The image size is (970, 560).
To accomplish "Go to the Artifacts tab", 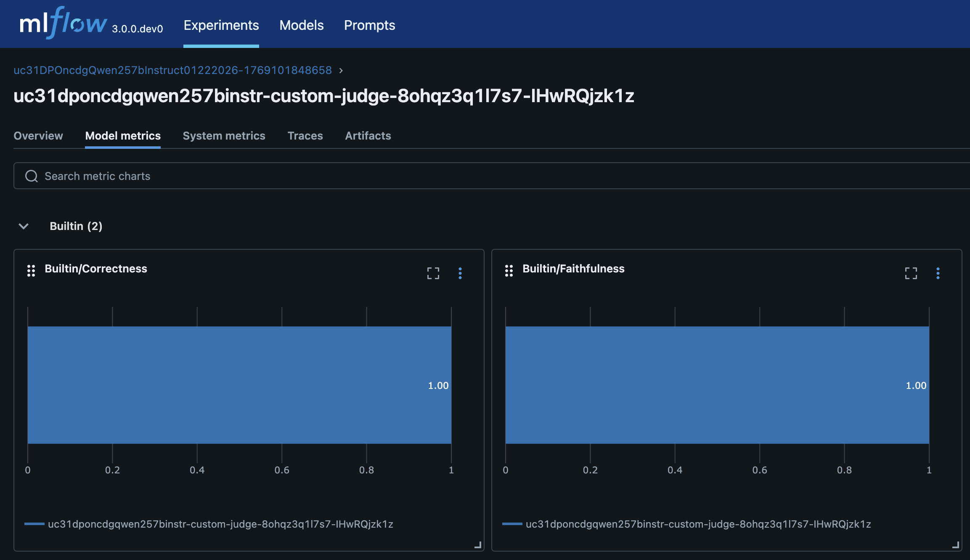I will coord(368,136).
